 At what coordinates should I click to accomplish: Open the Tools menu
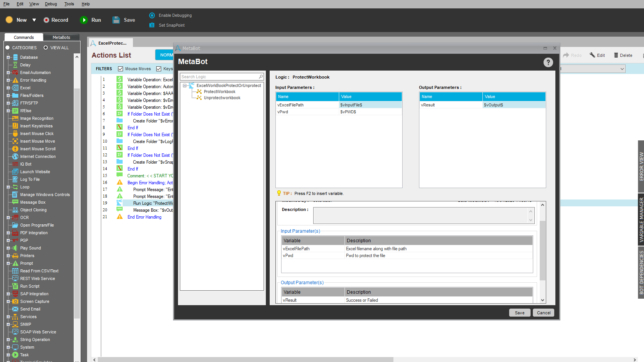69,4
